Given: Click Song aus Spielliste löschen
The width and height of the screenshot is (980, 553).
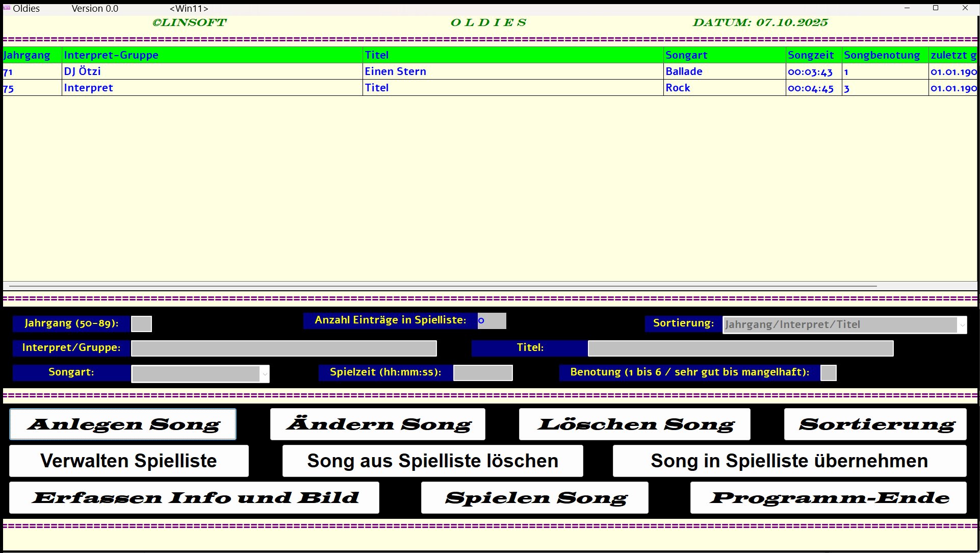Looking at the screenshot, I should 432,461.
